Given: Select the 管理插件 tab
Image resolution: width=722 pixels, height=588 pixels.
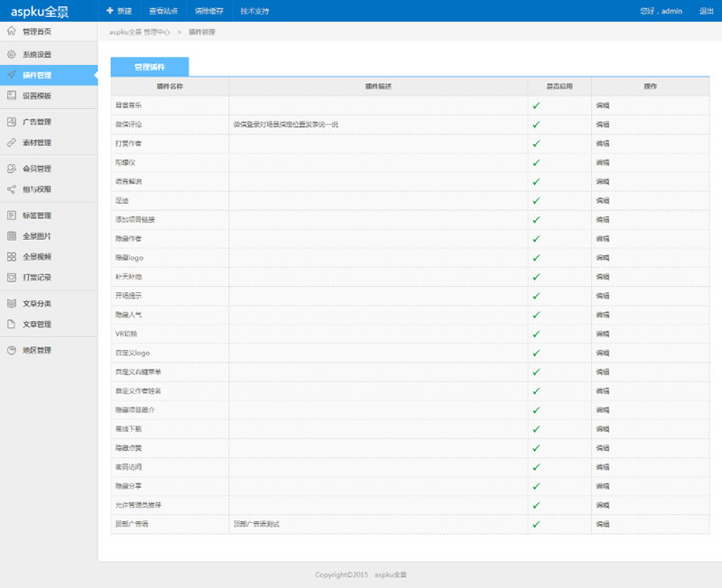Looking at the screenshot, I should pyautogui.click(x=150, y=67).
